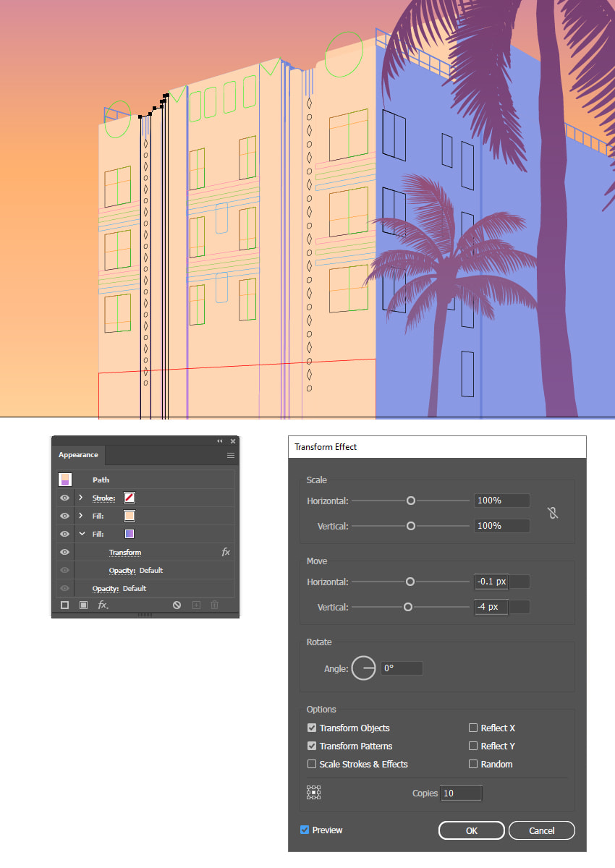Click inside the Copies input field
615x868 pixels.
pyautogui.click(x=461, y=793)
